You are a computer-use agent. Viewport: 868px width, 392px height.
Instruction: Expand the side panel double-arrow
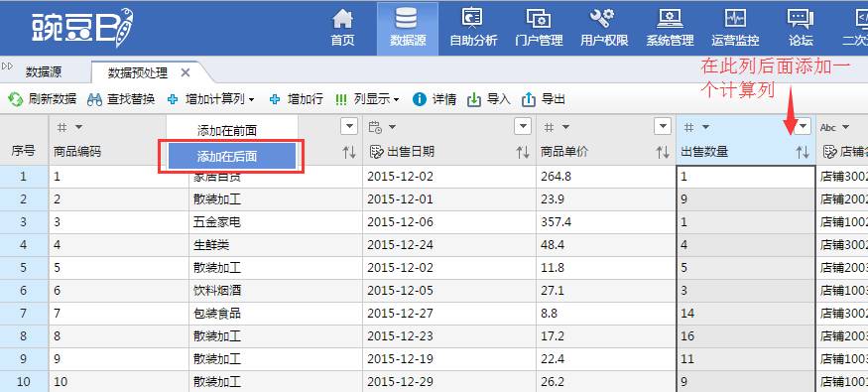coord(7,65)
